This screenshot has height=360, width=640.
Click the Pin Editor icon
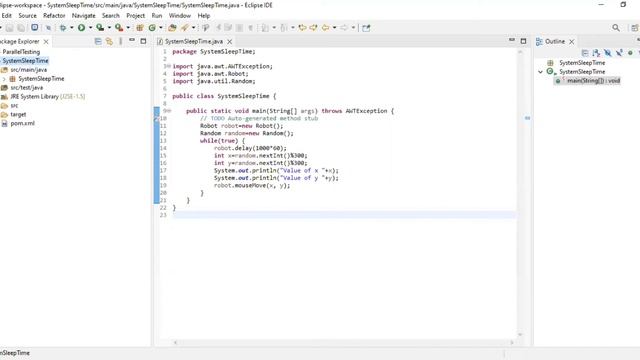366,28
